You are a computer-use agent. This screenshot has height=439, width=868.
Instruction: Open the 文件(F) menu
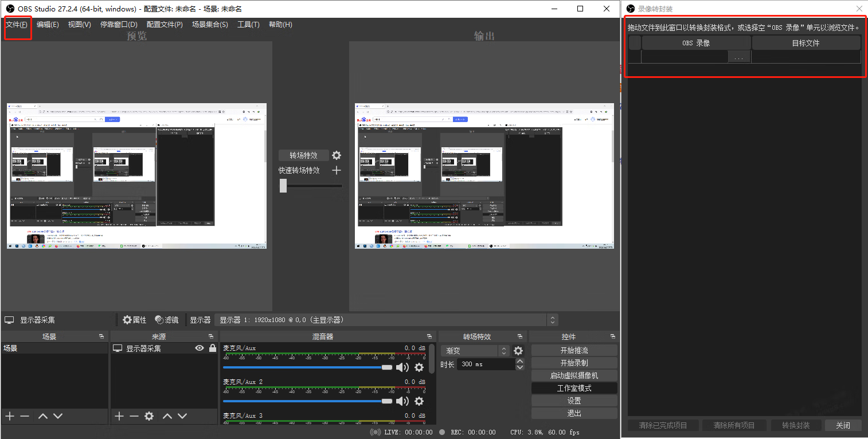click(16, 25)
